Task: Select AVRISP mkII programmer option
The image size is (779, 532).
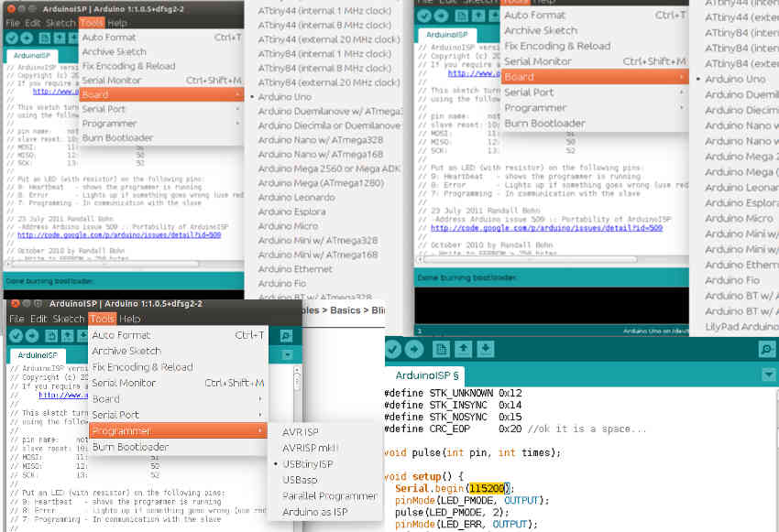Action: coord(310,448)
